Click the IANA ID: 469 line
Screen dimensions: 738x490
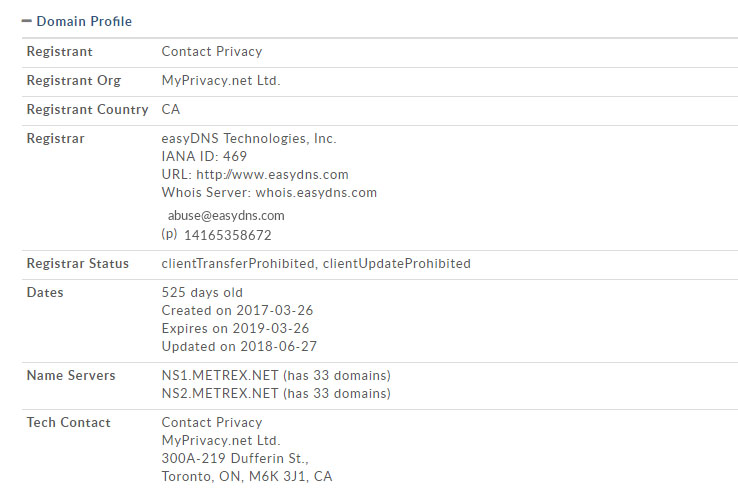pos(204,156)
